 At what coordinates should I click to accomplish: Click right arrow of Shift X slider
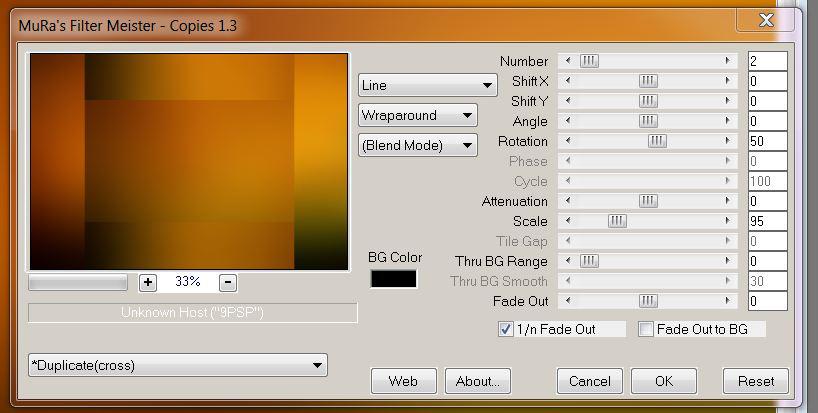tap(727, 81)
